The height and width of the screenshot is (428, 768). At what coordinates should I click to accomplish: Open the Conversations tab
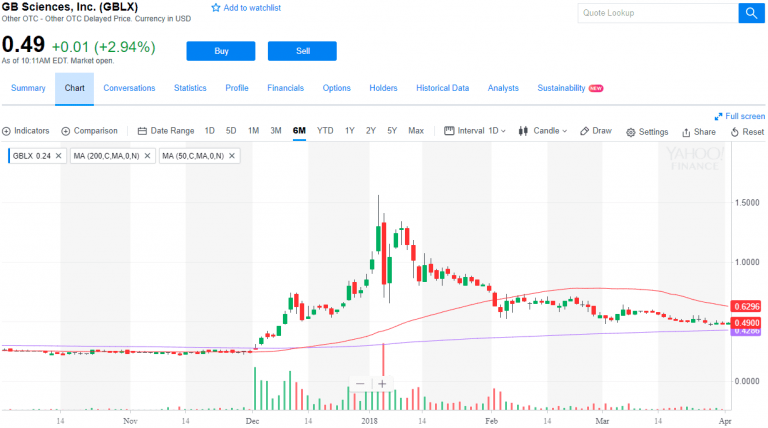129,88
